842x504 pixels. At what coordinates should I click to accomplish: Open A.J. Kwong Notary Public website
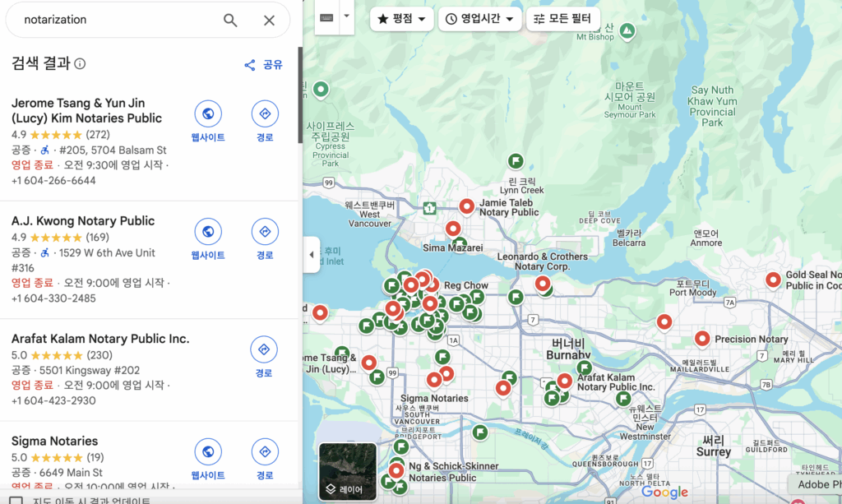point(208,239)
